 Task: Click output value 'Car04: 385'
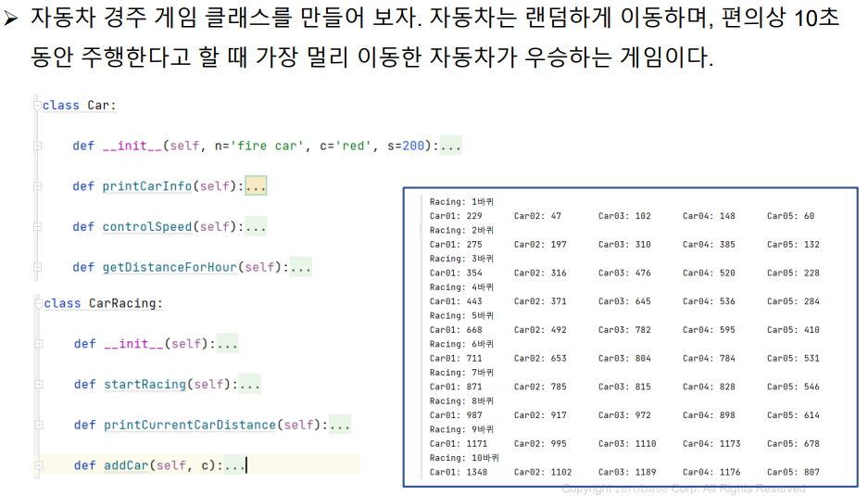coord(709,245)
